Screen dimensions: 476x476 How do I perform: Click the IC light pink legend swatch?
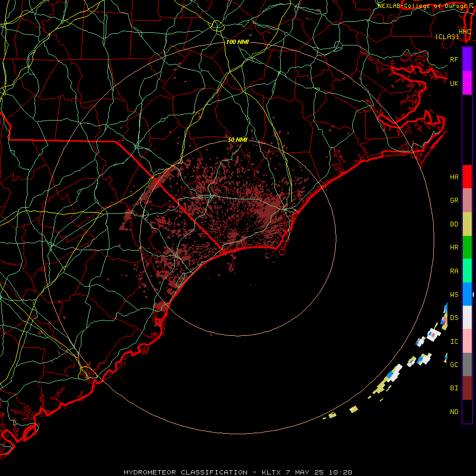coord(467,341)
